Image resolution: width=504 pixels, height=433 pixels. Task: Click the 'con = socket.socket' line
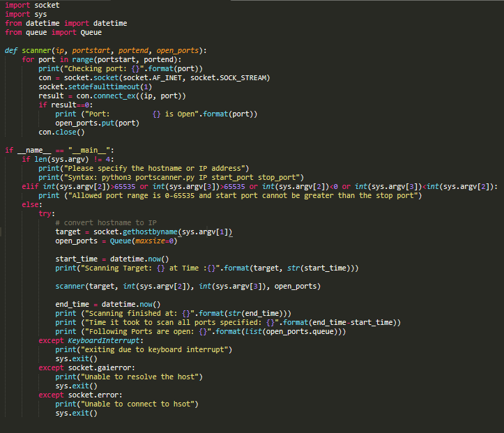tap(154, 78)
